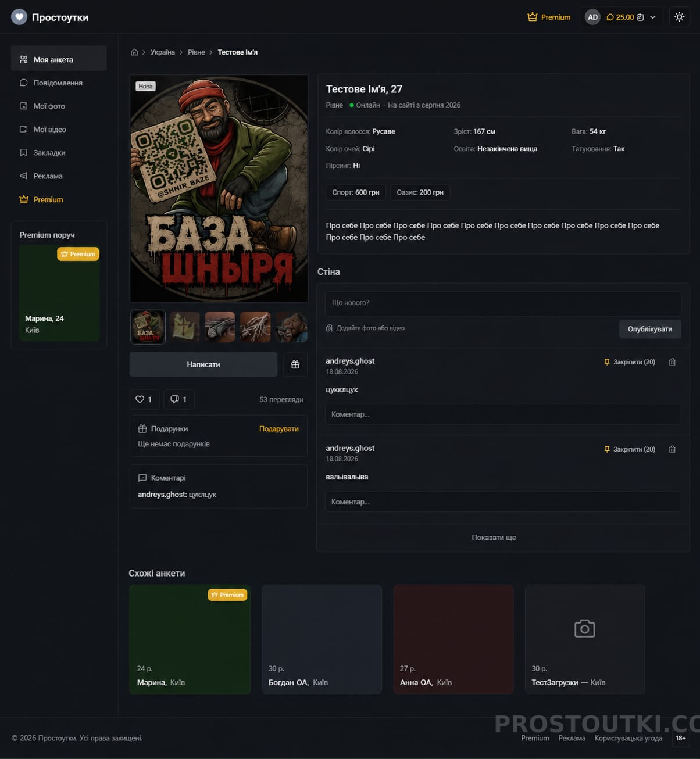Click andreys.ghost author of цукклцук post

[x=350, y=361]
